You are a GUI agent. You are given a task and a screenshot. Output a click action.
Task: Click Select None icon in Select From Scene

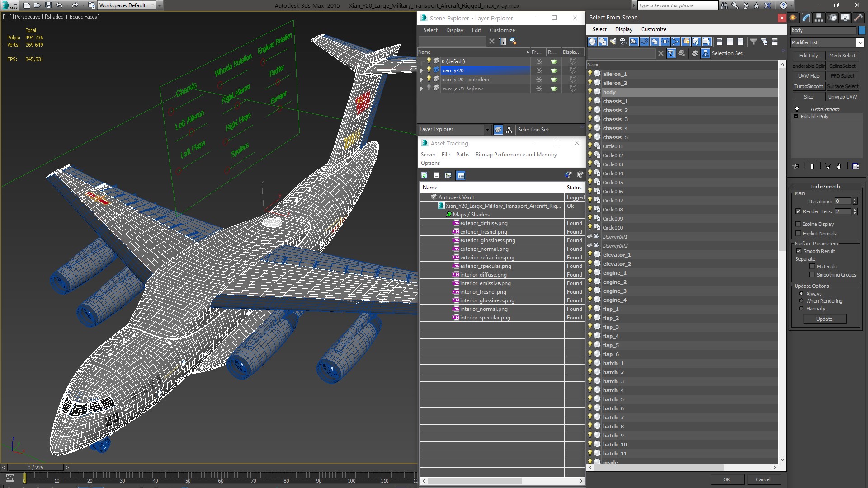coord(730,42)
